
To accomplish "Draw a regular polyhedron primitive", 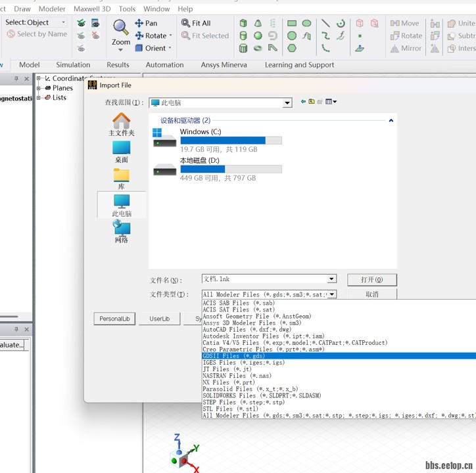I will pos(243,48).
